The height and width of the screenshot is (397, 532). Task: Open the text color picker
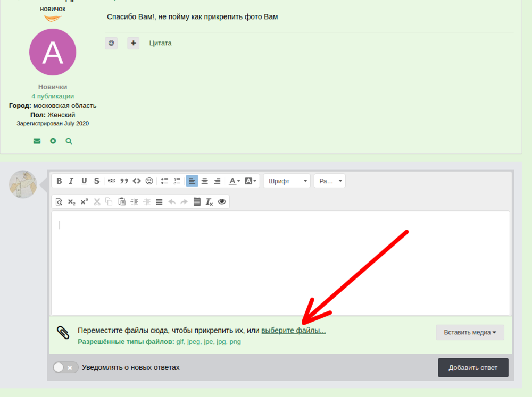pos(234,181)
